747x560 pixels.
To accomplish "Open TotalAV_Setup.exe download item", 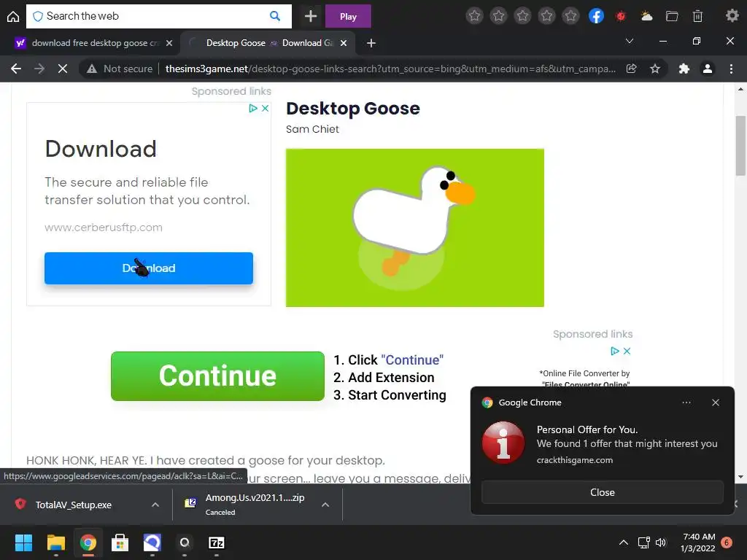I will (74, 505).
